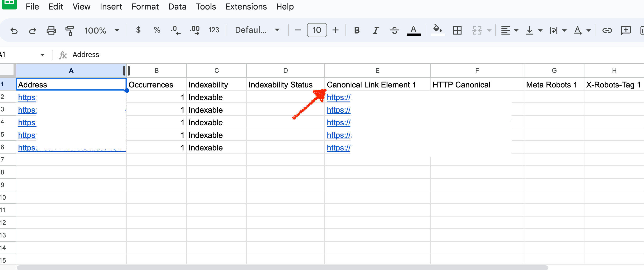Open the 123 number formats menu
The height and width of the screenshot is (270, 644).
pyautogui.click(x=214, y=30)
